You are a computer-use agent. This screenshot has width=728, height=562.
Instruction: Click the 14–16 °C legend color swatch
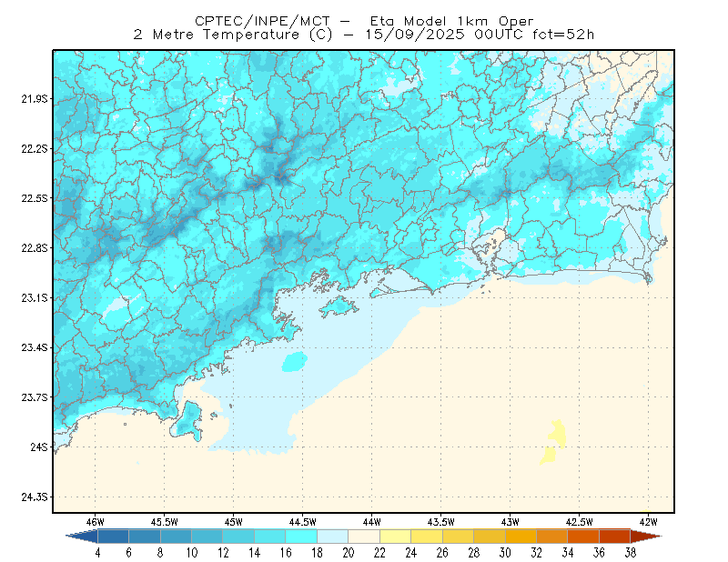(269, 536)
